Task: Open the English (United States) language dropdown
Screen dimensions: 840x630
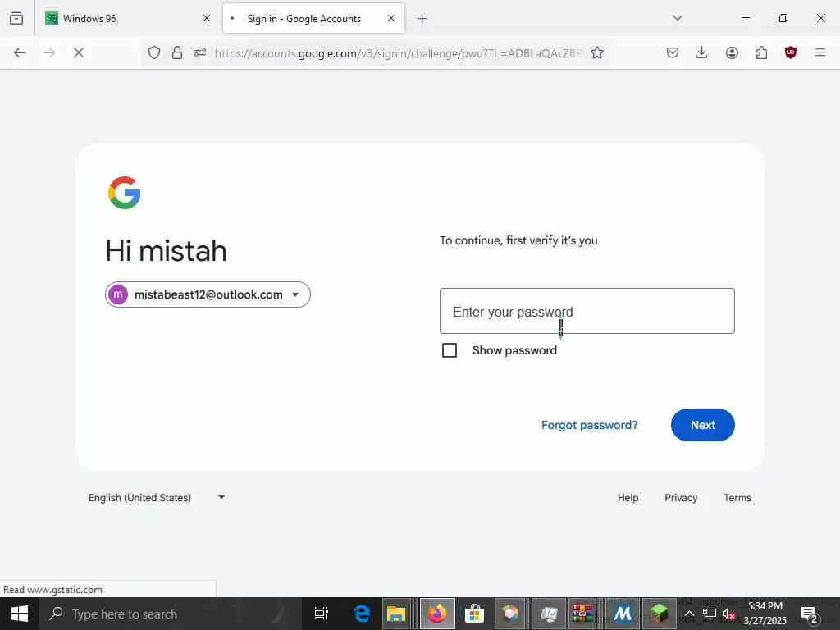Action: click(x=157, y=498)
